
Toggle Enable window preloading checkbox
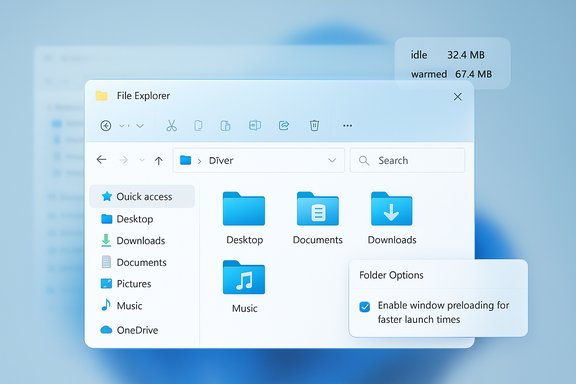(x=365, y=306)
